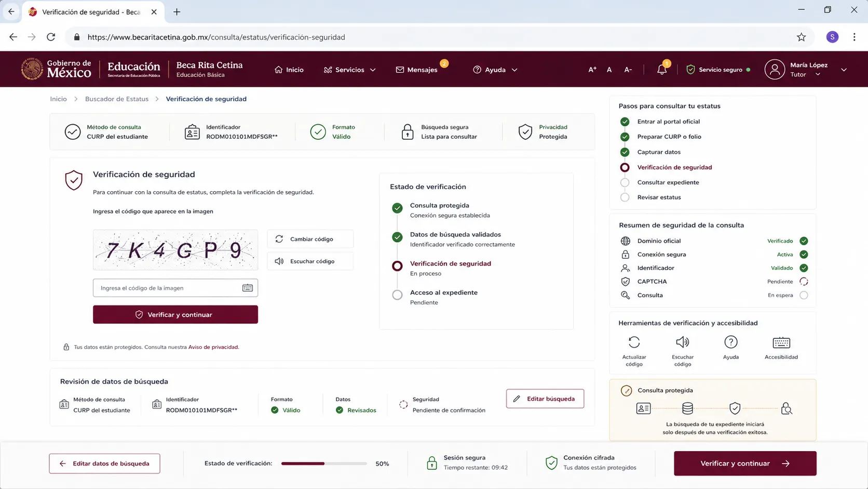Bookmark this page with the star icon

801,37
